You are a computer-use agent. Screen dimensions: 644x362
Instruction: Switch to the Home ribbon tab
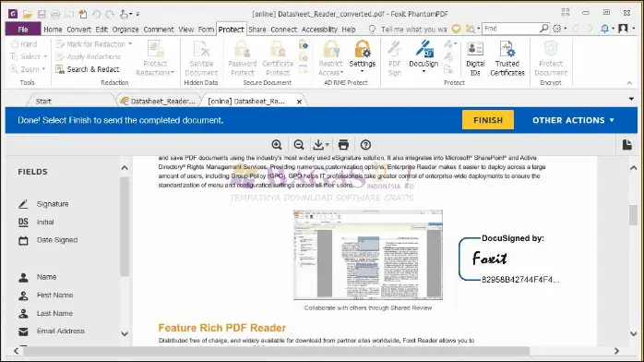click(x=53, y=30)
